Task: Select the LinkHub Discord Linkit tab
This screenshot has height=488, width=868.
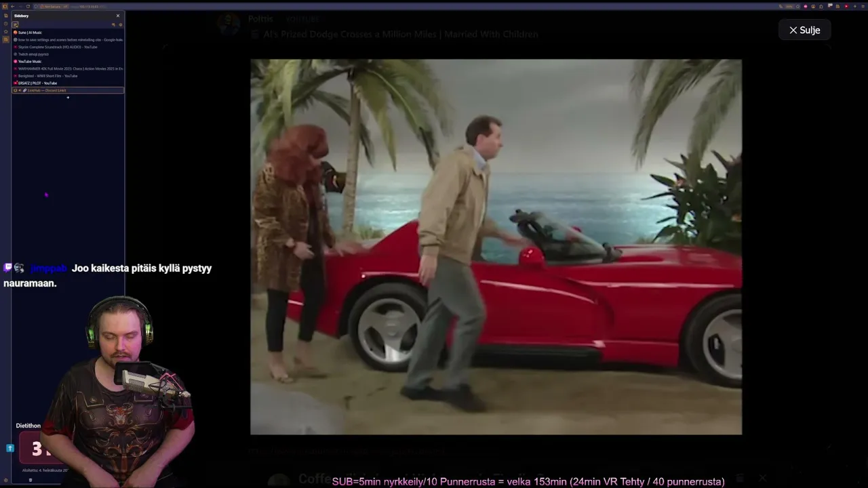Action: (68, 90)
